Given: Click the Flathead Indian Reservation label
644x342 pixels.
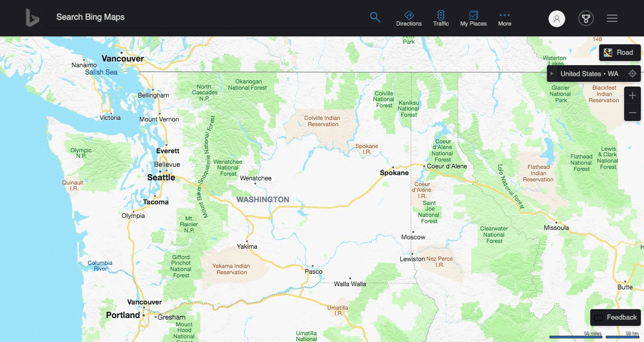Looking at the screenshot, I should pos(538,173).
